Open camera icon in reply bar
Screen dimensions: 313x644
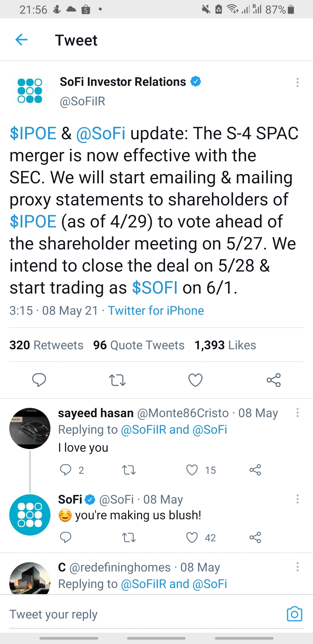pos(294,614)
